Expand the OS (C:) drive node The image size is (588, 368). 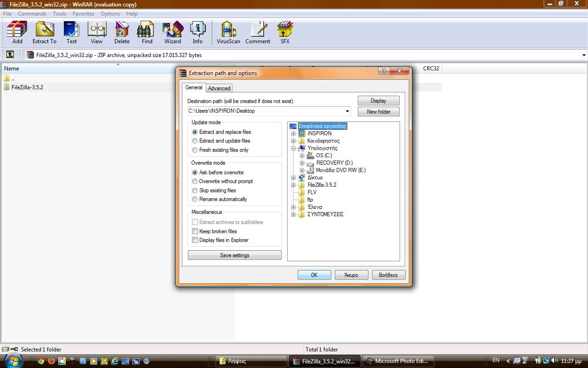tap(302, 155)
